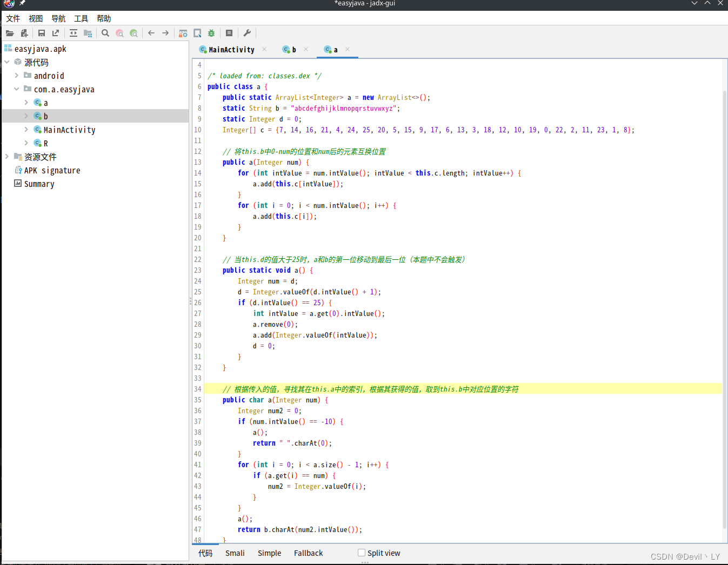
Task: Switch to Fallback view
Action: click(x=308, y=553)
